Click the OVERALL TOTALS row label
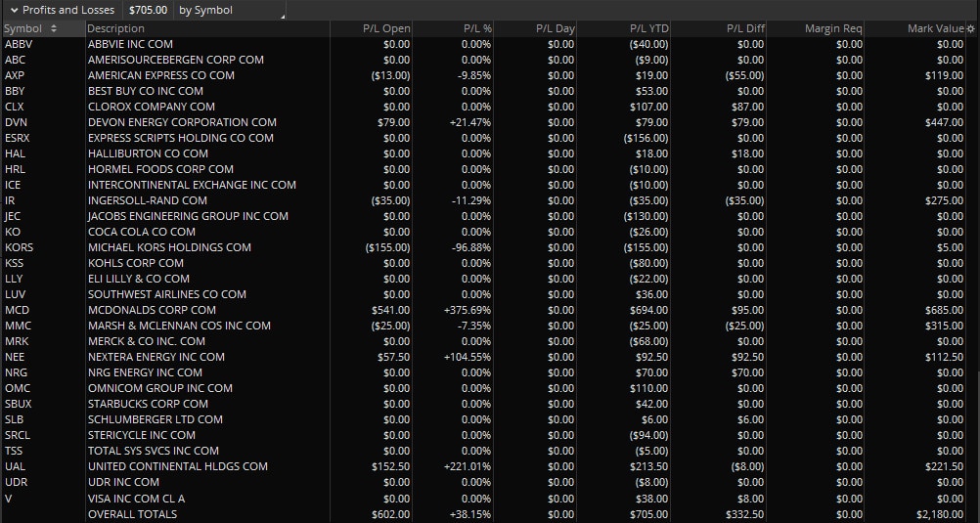The height and width of the screenshot is (523, 980). pos(132,514)
